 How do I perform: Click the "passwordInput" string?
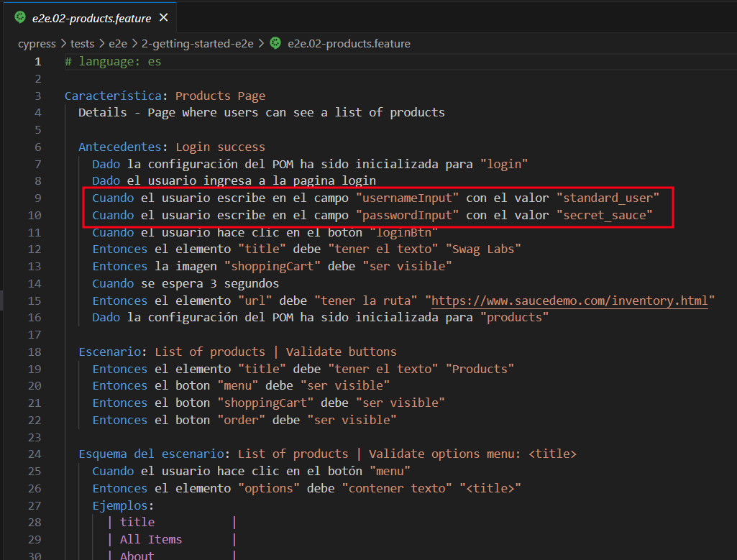click(407, 215)
